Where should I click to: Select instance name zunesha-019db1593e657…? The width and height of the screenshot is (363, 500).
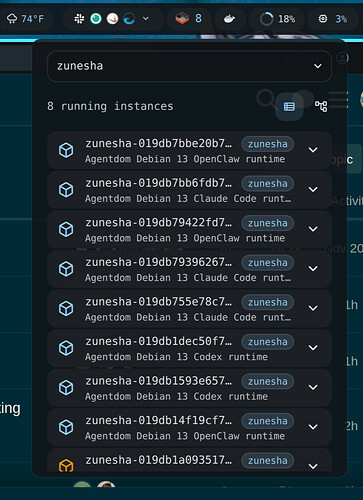coord(158,381)
